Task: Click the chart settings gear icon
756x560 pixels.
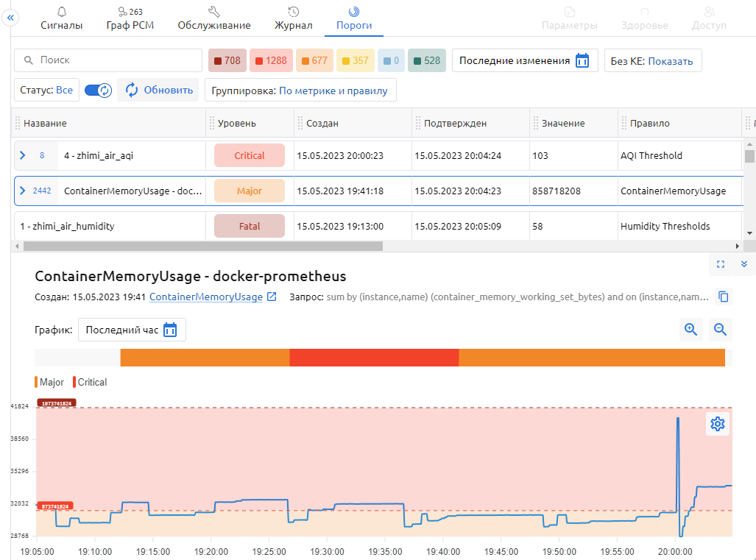Action: tap(718, 424)
